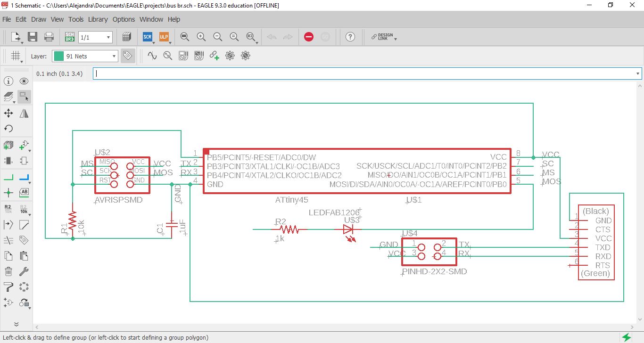The height and width of the screenshot is (343, 644).
Task: Click the RTS pin label on FTDI header
Action: point(603,265)
